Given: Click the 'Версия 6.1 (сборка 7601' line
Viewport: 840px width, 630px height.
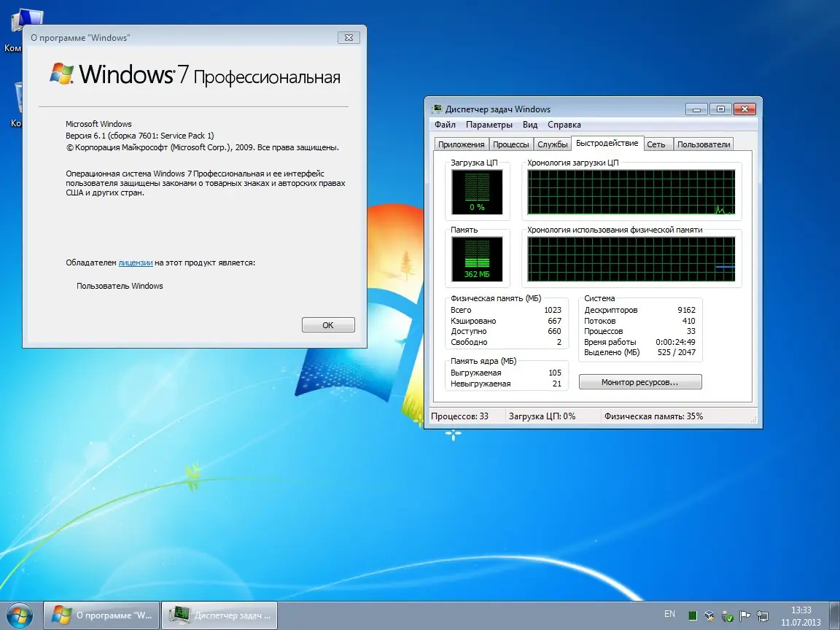Looking at the screenshot, I should [x=140, y=136].
